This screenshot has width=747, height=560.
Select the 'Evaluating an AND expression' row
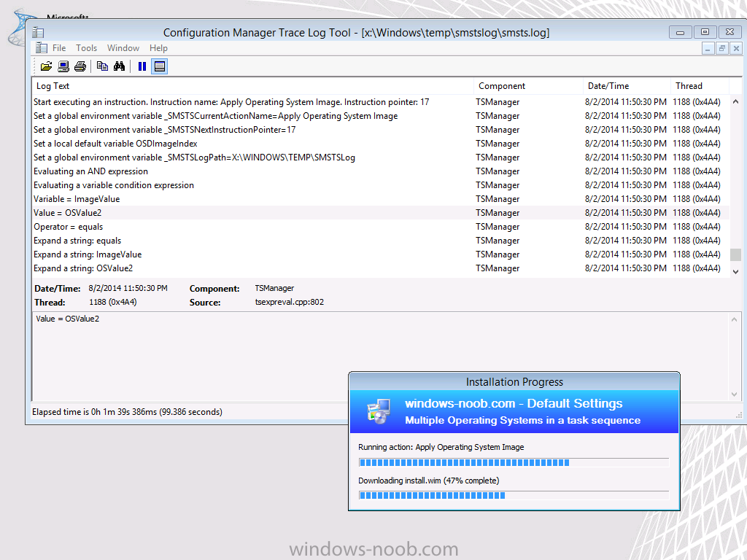[380, 171]
